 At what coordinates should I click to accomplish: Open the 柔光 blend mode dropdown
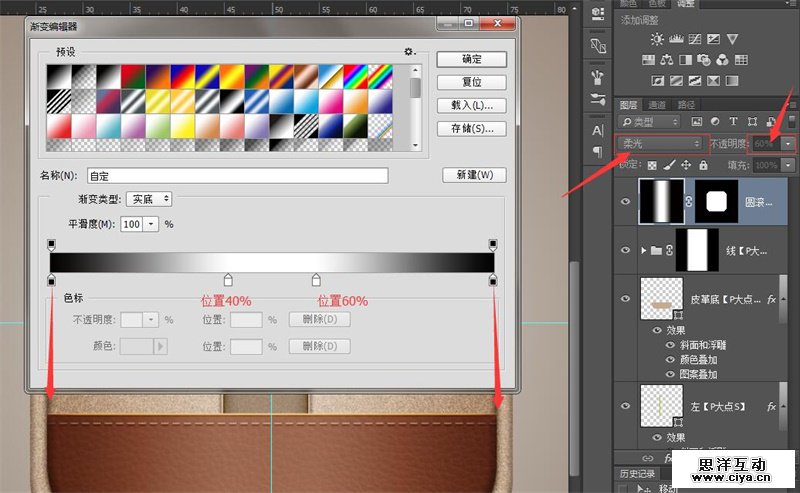pyautogui.click(x=661, y=144)
